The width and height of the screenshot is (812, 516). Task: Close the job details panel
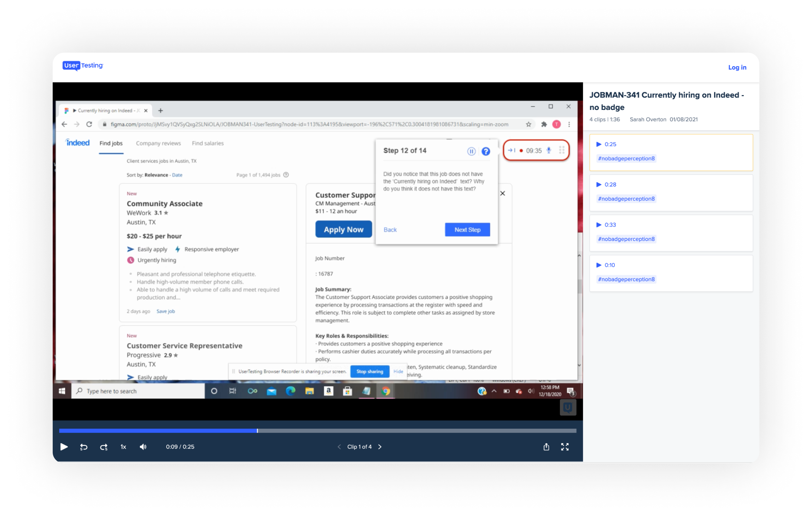(503, 193)
